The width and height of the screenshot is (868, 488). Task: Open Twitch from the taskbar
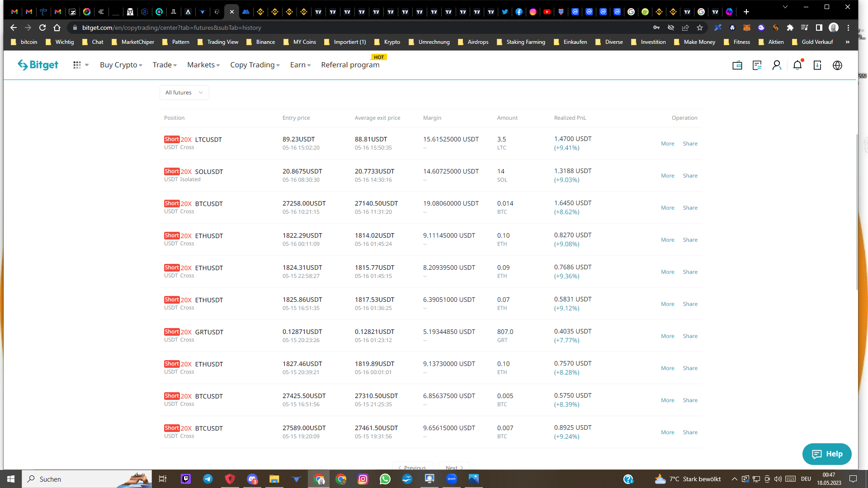[186, 479]
